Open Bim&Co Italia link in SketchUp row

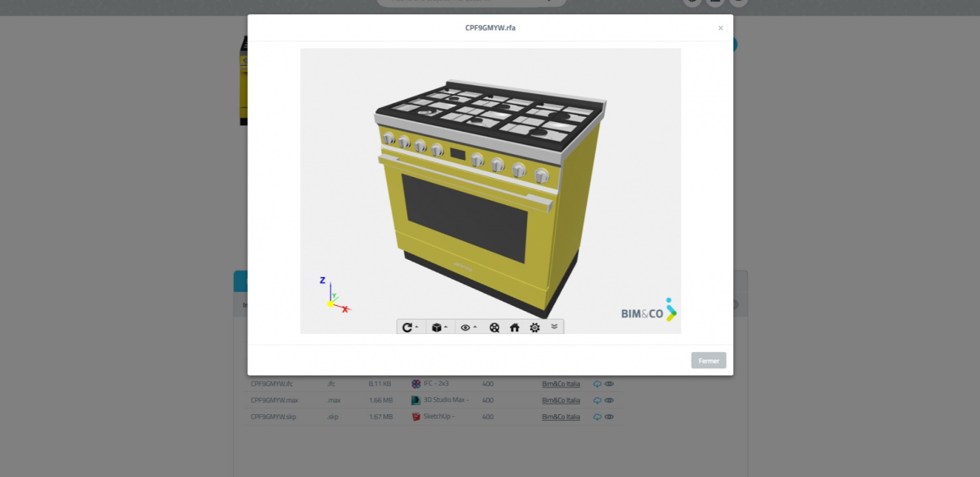tap(561, 417)
